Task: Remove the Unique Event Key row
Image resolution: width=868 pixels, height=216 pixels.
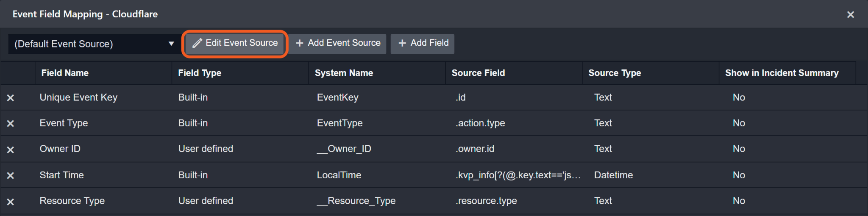Action: point(11,98)
